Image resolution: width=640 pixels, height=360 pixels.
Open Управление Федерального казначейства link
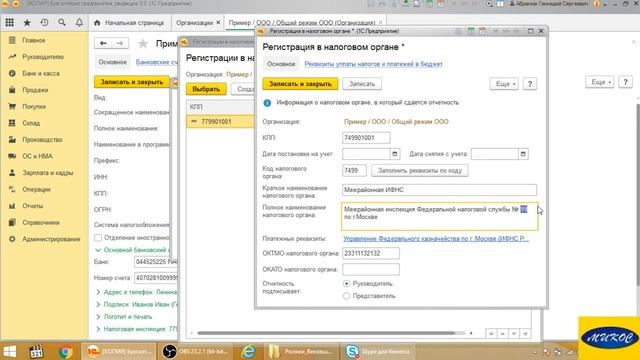(436, 238)
